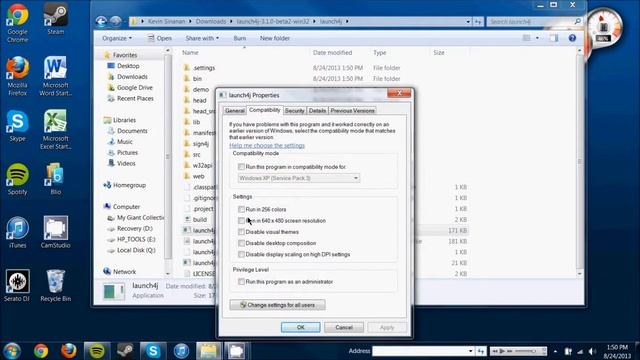Open the Windows Start menu
This screenshot has height=360, width=640.
12,351
